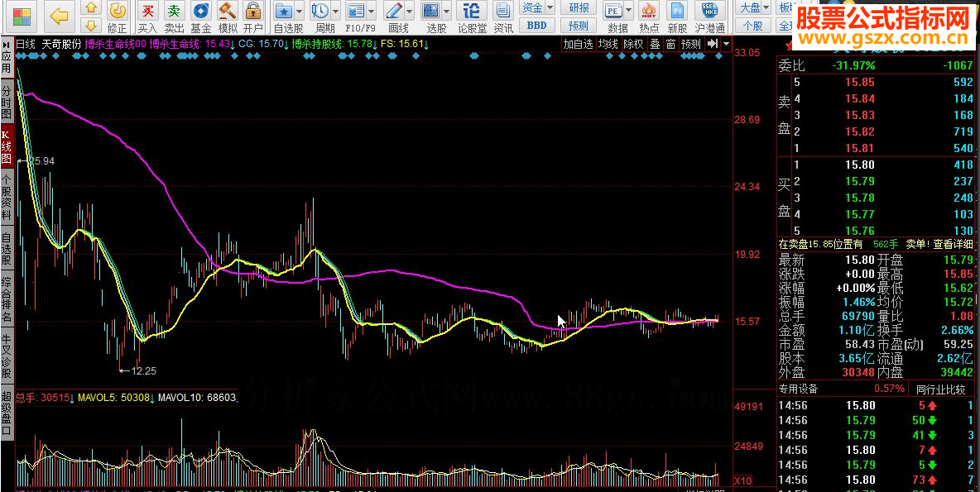Toggle the 叠 overlay option
Viewport: 980px width, 492px height.
click(x=655, y=44)
